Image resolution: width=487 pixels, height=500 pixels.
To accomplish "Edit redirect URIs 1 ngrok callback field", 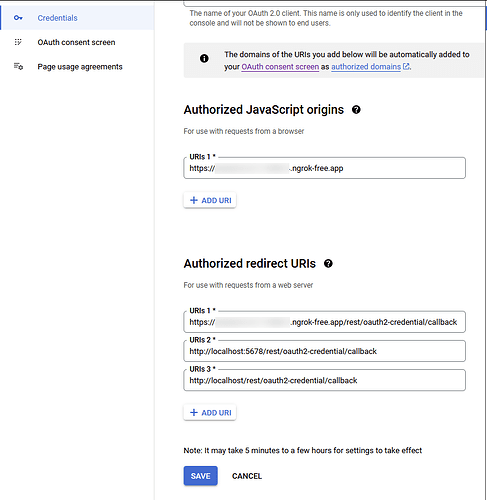I will click(x=324, y=322).
